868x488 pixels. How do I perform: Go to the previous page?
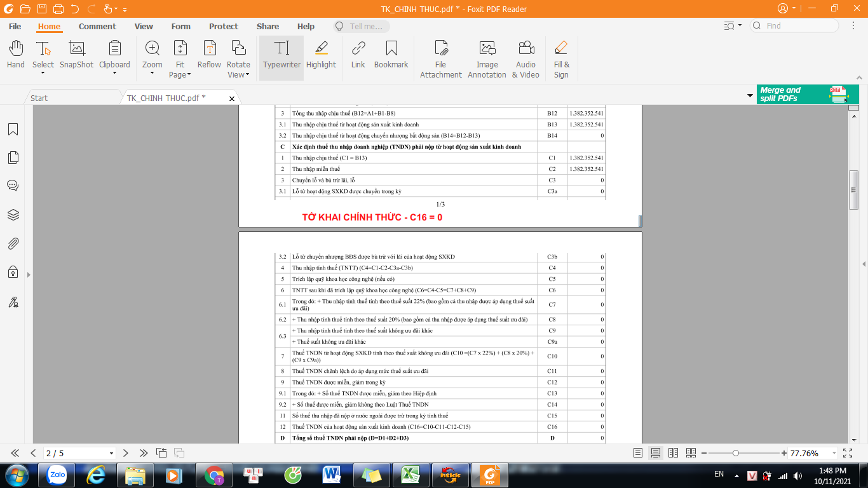33,453
